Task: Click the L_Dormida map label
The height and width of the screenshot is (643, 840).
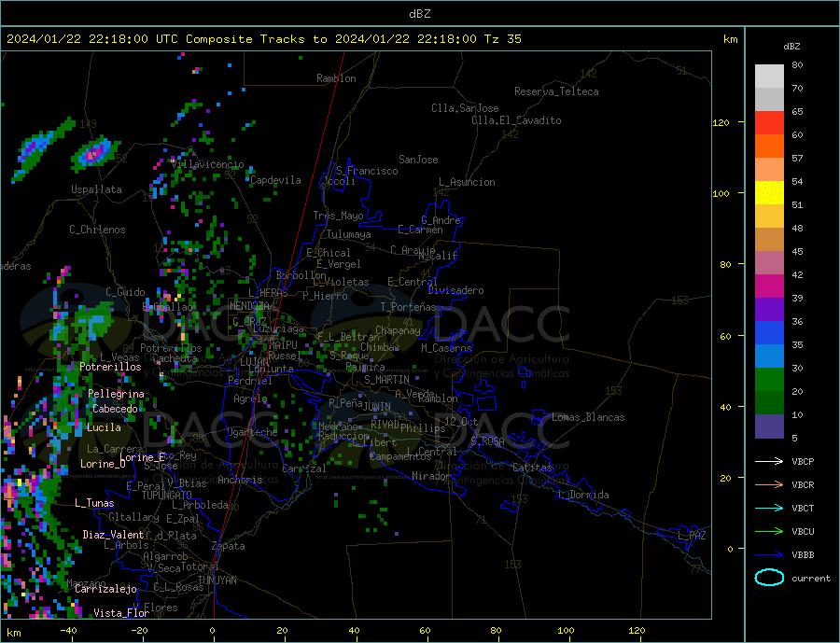Action: [x=583, y=495]
